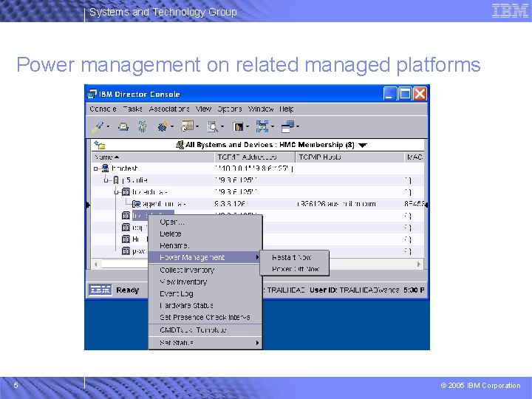532x399 pixels.
Task: Click the agent icon beside 9.3.6.126 row
Action: [137, 204]
